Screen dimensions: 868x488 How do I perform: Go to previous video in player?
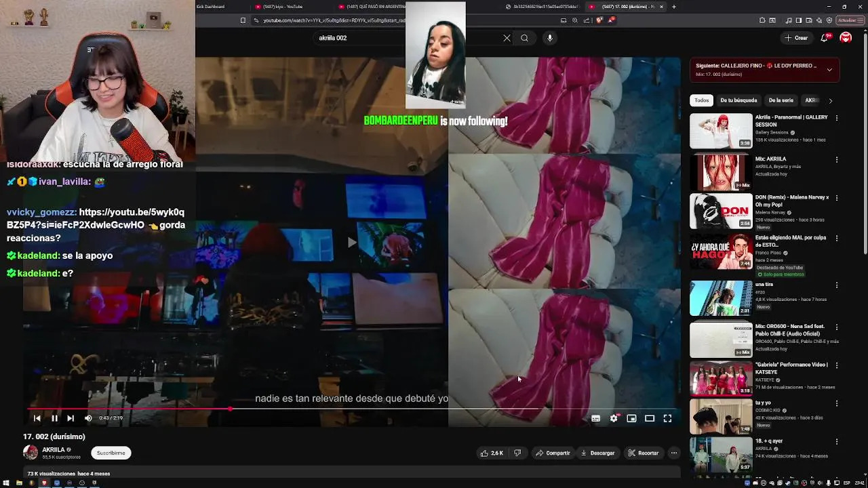coord(37,418)
